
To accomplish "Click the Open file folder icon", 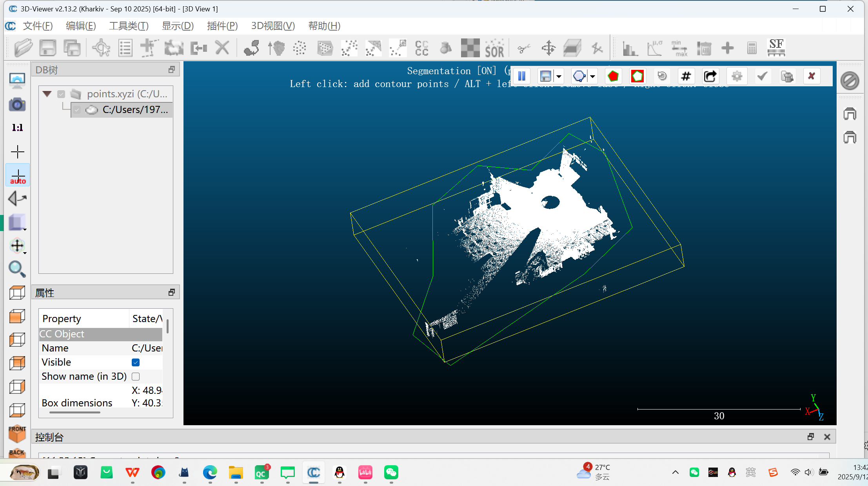I will pyautogui.click(x=24, y=48).
